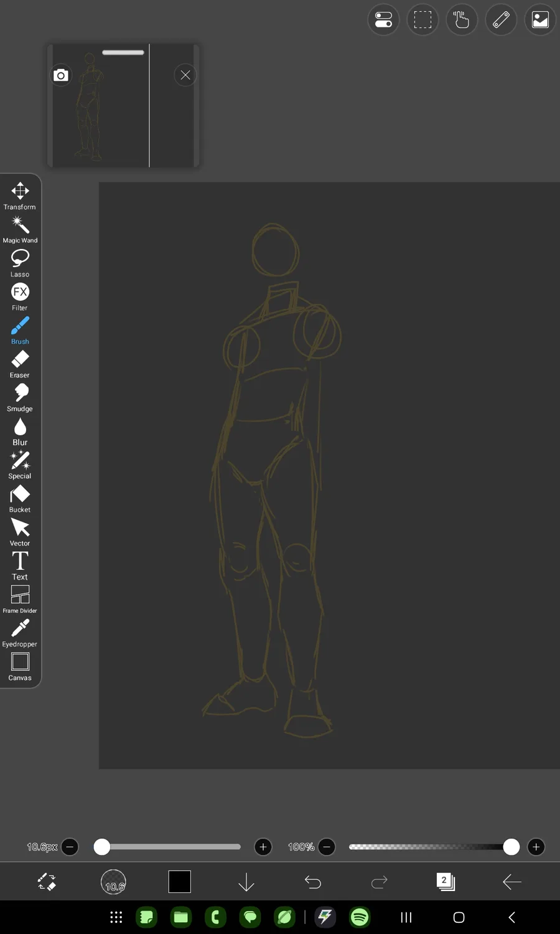Go back with the left arrow
This screenshot has width=560, height=934.
tap(512, 882)
